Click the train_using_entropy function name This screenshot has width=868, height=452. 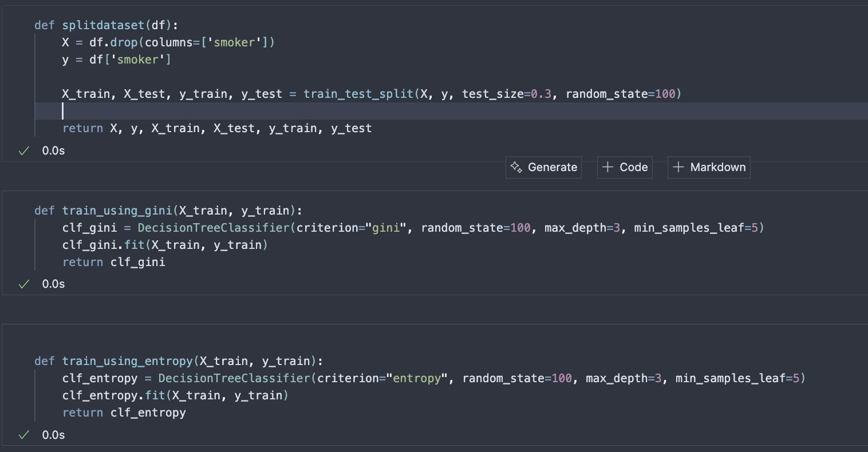click(x=128, y=361)
